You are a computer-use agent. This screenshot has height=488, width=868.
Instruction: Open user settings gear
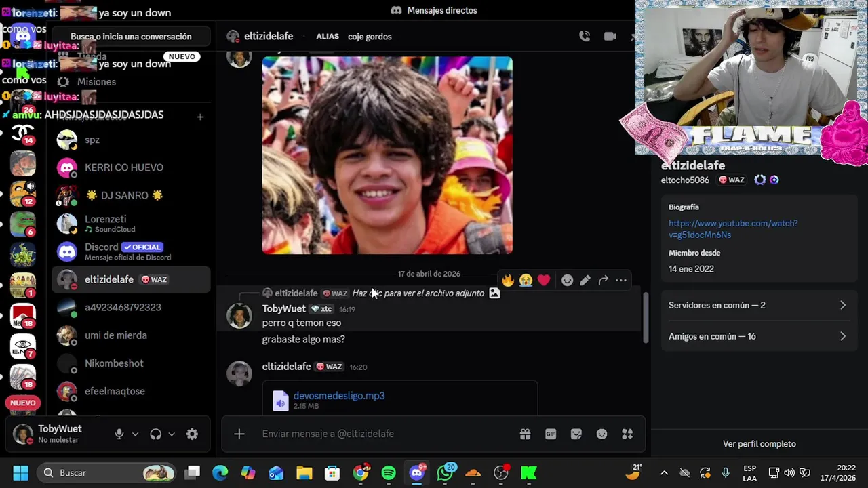192,434
